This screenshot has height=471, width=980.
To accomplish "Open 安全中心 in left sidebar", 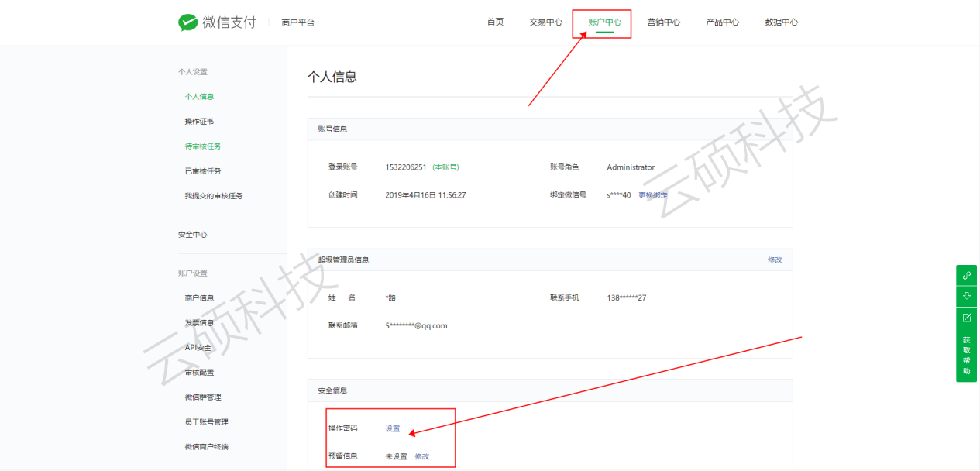I will tap(192, 235).
